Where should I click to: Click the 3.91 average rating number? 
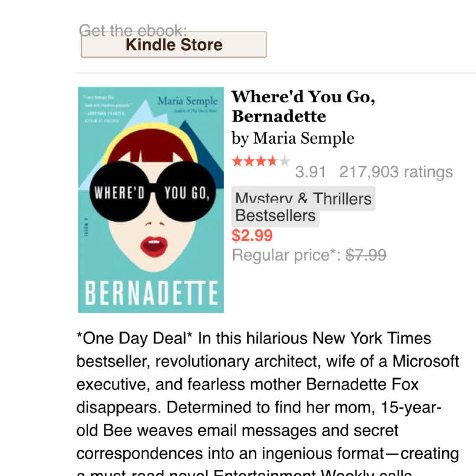(310, 172)
